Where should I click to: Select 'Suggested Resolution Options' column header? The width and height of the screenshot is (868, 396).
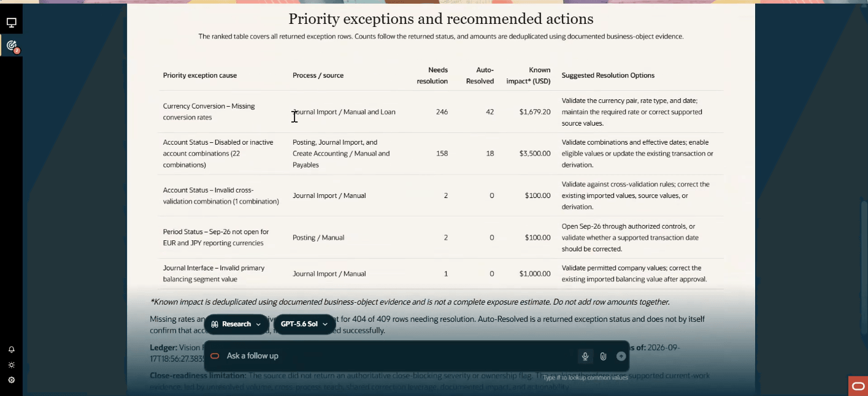[608, 75]
